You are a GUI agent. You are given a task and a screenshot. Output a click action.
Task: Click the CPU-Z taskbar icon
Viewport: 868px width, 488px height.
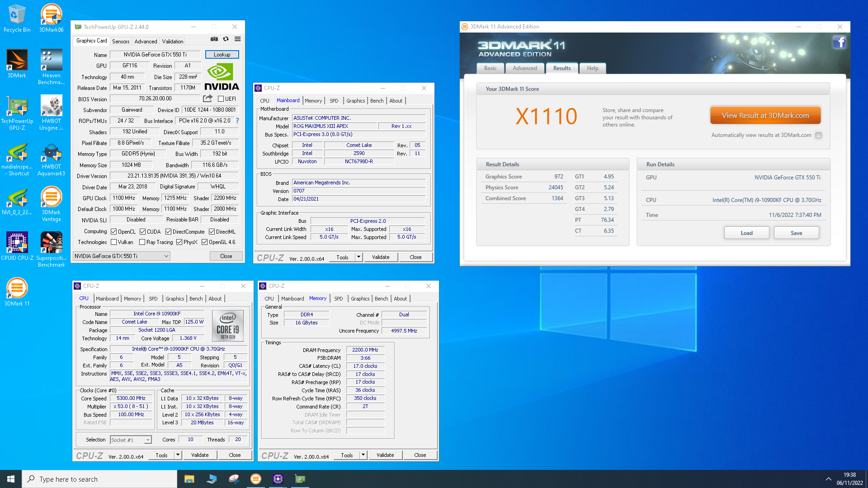[x=278, y=479]
